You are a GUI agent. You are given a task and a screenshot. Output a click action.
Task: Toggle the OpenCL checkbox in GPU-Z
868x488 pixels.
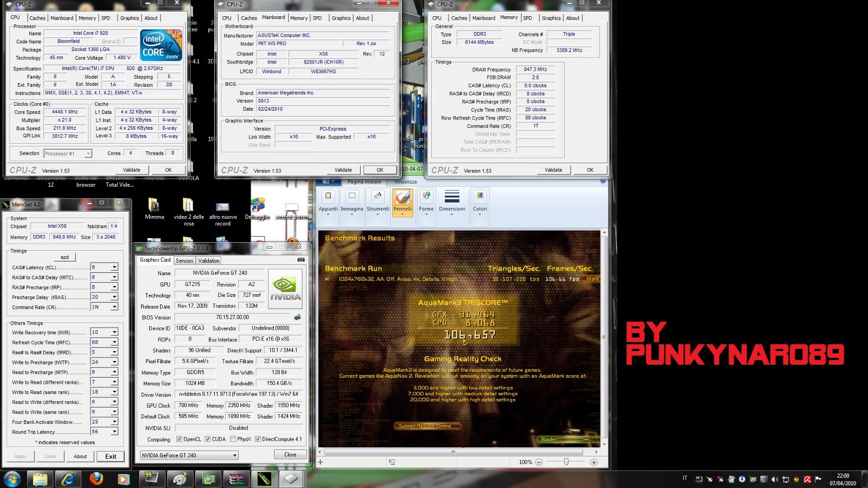click(x=180, y=439)
